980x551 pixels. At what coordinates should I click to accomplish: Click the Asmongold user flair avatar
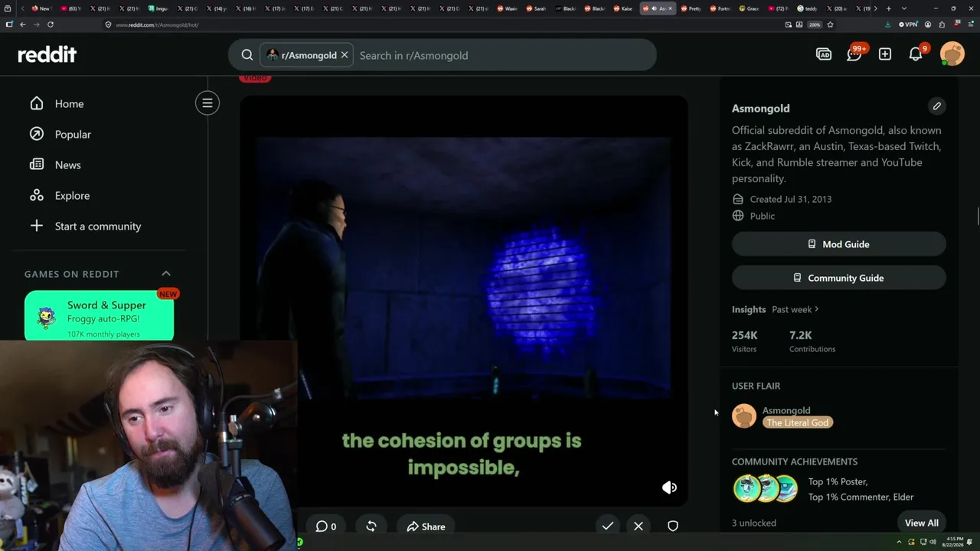pos(744,416)
